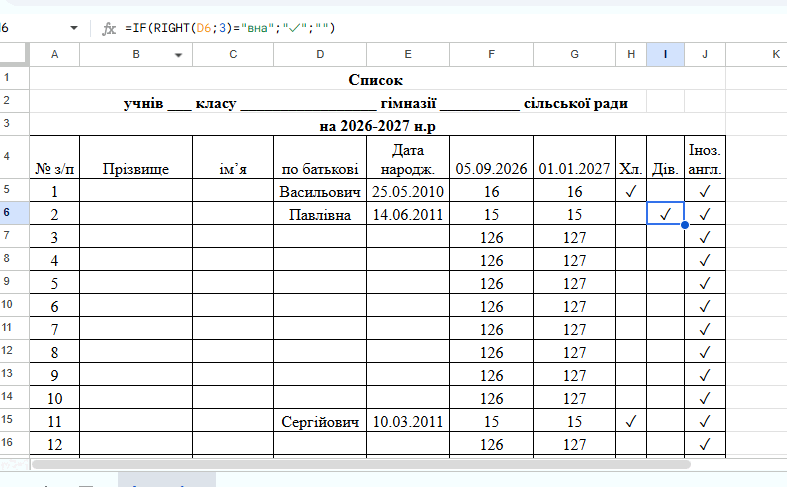Click the cell "на 2026-2027 н.р"
Viewport: 787px width, 487px height.
click(377, 125)
